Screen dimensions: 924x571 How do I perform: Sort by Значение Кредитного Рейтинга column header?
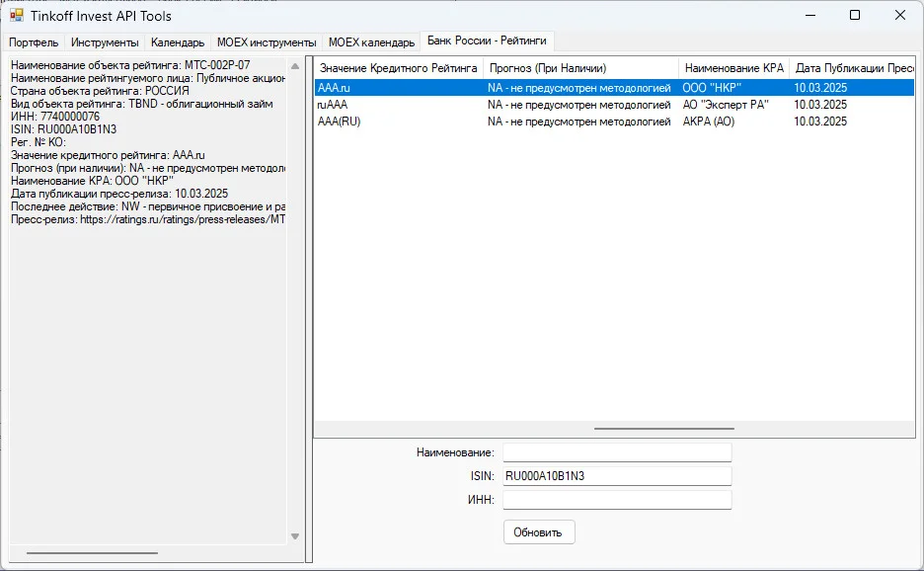coord(399,68)
